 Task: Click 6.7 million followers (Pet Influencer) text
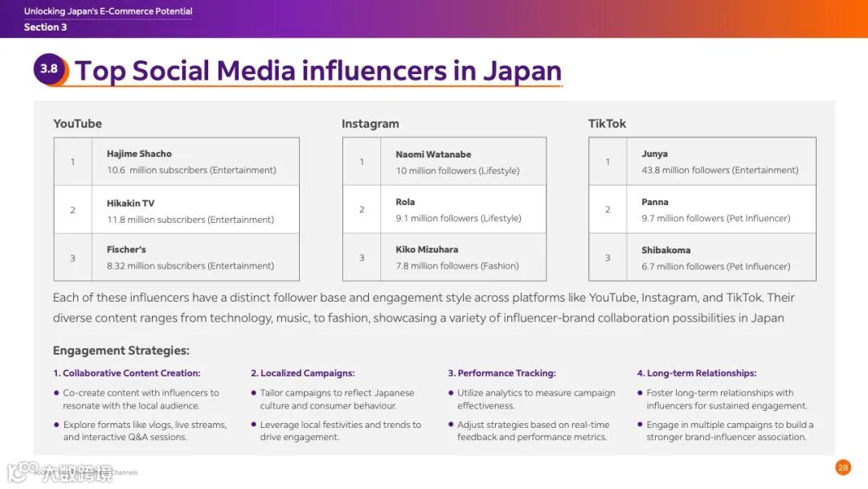[x=716, y=266]
